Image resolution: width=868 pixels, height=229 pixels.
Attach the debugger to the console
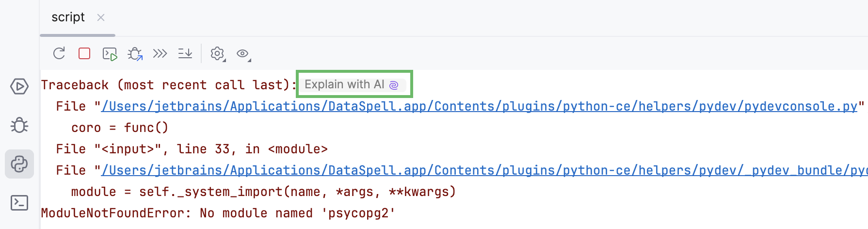pyautogui.click(x=135, y=54)
